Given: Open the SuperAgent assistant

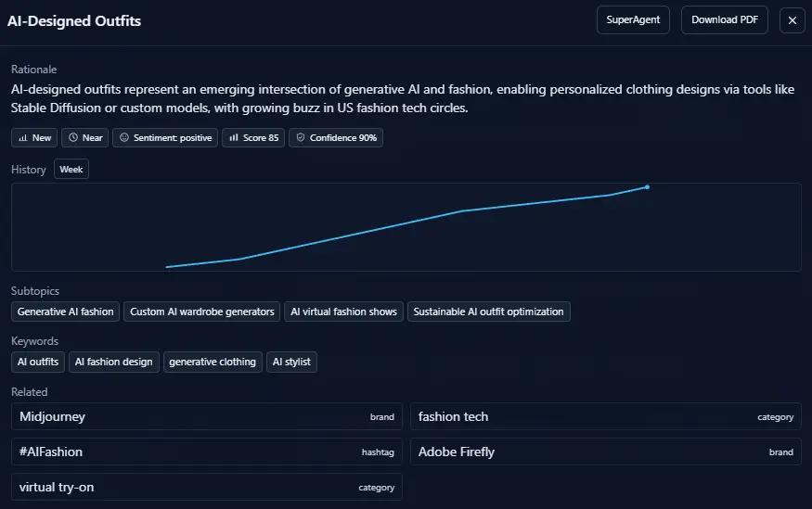Looking at the screenshot, I should (633, 20).
